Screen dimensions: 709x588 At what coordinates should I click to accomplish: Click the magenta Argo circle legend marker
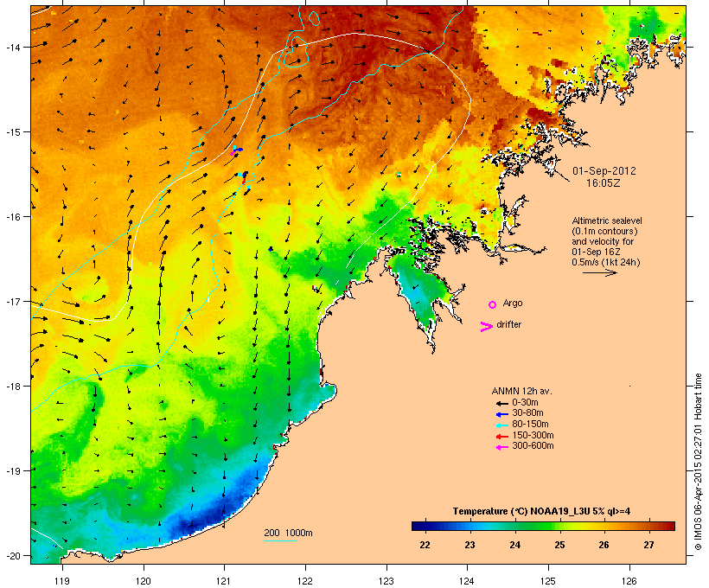coord(493,304)
